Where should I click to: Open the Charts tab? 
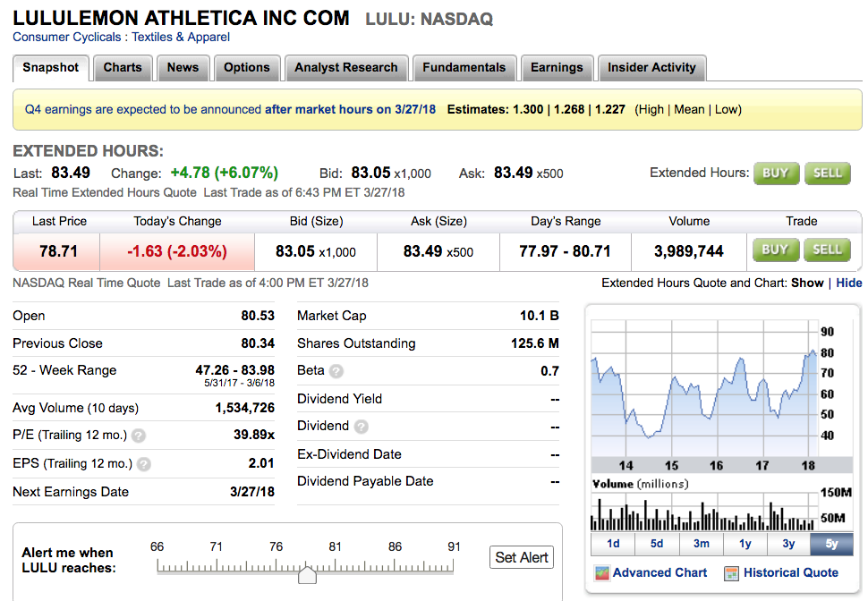point(123,68)
